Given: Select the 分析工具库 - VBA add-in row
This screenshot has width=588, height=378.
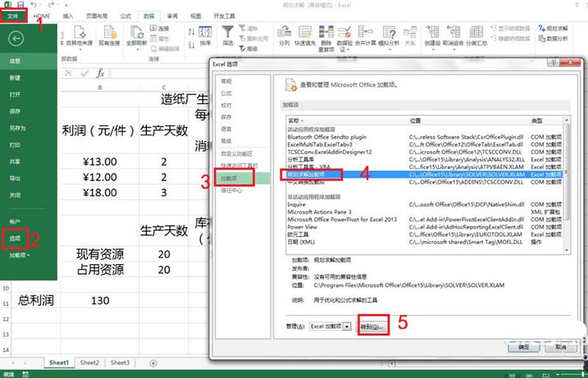Looking at the screenshot, I should 424,167.
